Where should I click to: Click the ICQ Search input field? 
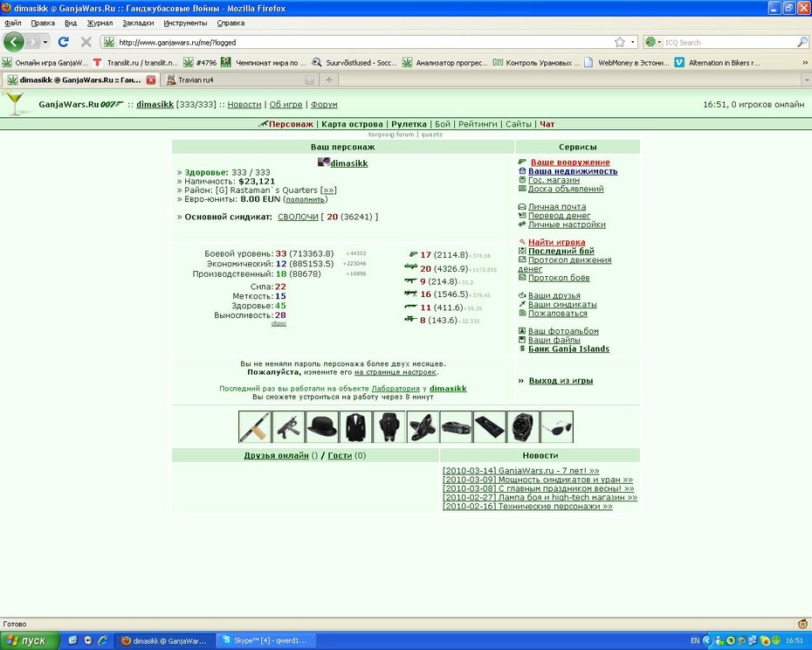729,42
